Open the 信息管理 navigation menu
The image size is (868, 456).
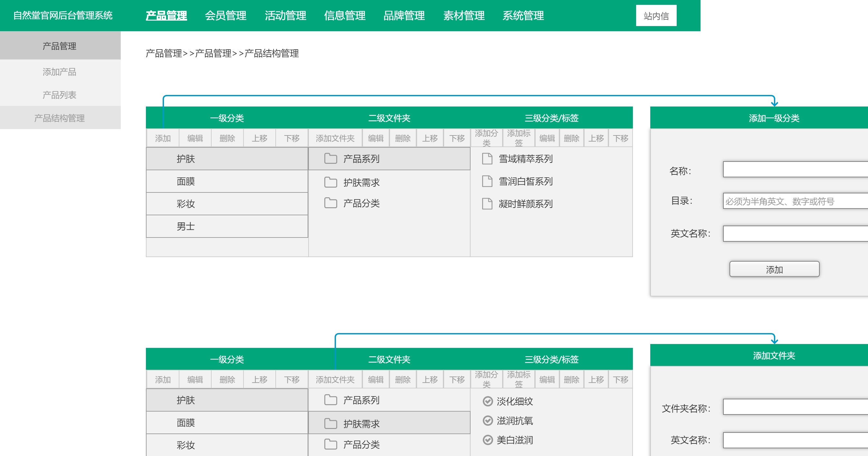pyautogui.click(x=344, y=15)
